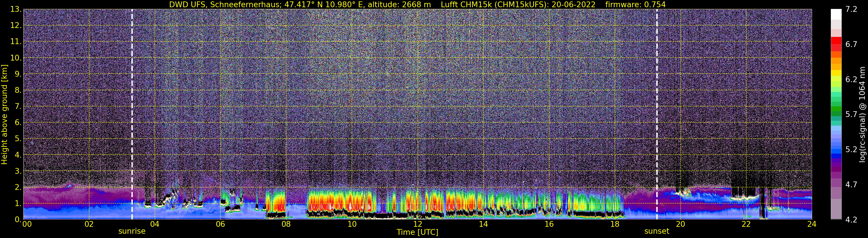Viewport: 868px width, 238px height.
Task: Click the white top segment of the colorbar
Action: click(x=836, y=14)
